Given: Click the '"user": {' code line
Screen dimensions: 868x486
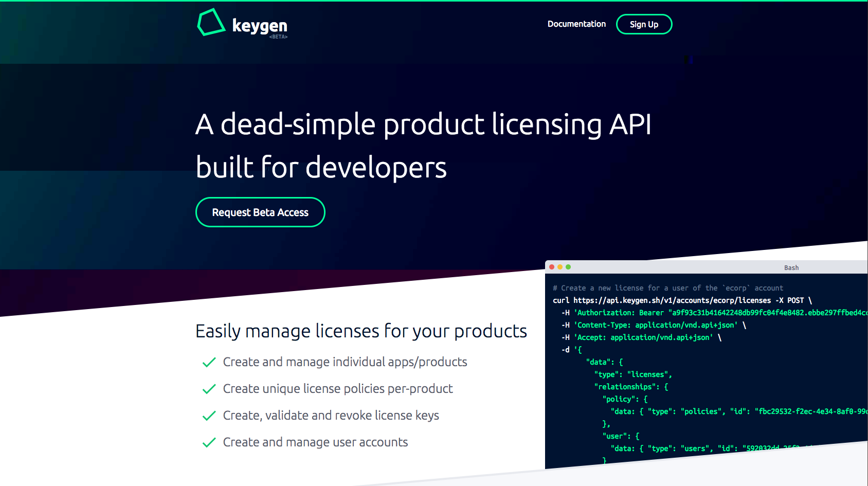Looking at the screenshot, I should pos(621,436).
